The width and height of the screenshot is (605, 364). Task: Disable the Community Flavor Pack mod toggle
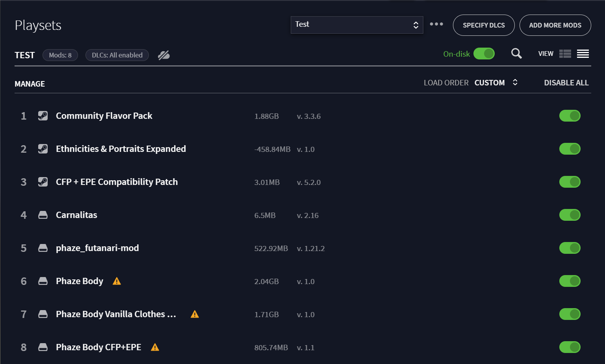[570, 116]
